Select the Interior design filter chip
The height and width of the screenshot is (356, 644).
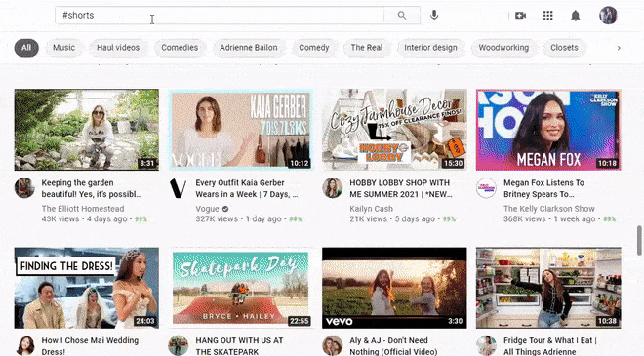430,48
